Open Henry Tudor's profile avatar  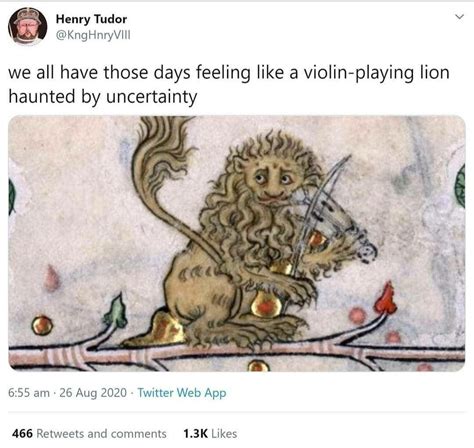27,26
